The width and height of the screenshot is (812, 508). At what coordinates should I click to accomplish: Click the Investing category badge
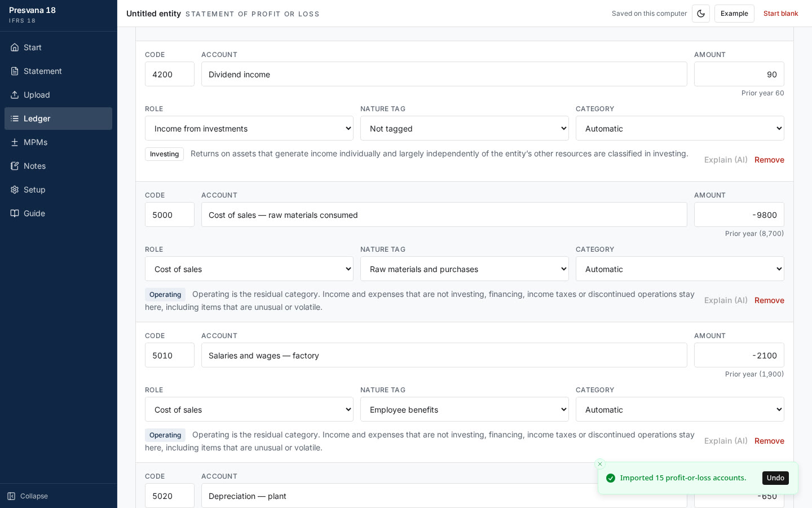pos(164,154)
